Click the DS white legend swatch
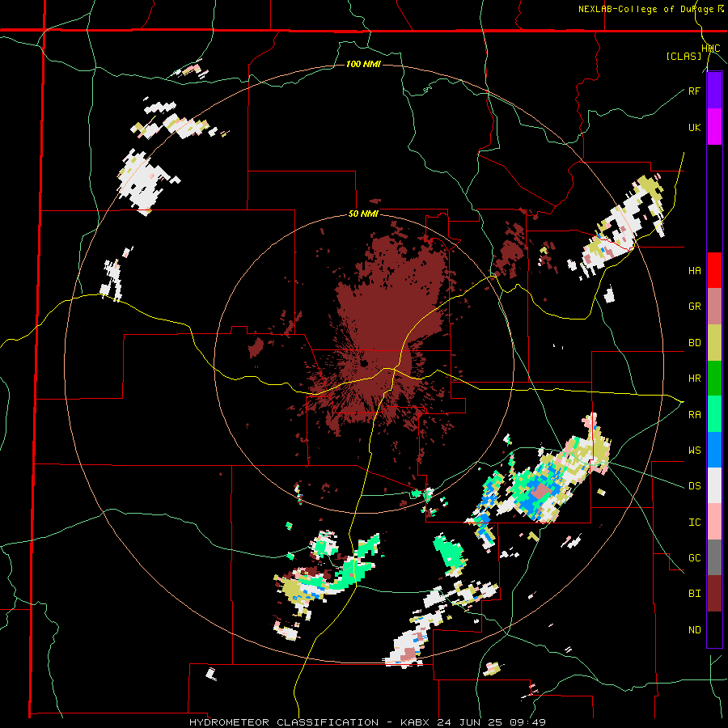Image resolution: width=728 pixels, height=728 pixels. click(714, 485)
